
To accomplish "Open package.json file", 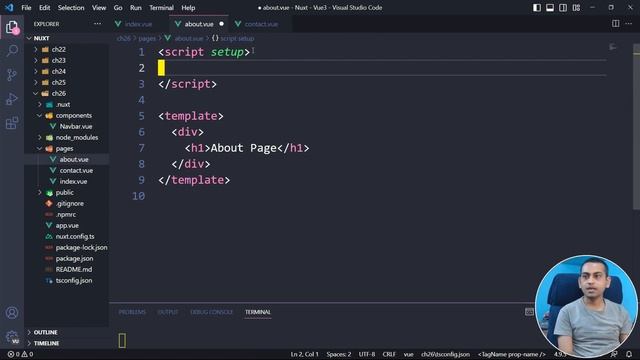I will click(x=74, y=258).
